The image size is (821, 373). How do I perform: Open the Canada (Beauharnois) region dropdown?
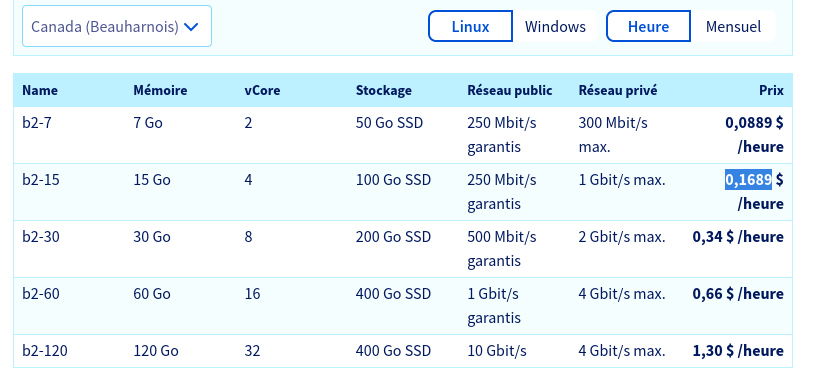(117, 26)
